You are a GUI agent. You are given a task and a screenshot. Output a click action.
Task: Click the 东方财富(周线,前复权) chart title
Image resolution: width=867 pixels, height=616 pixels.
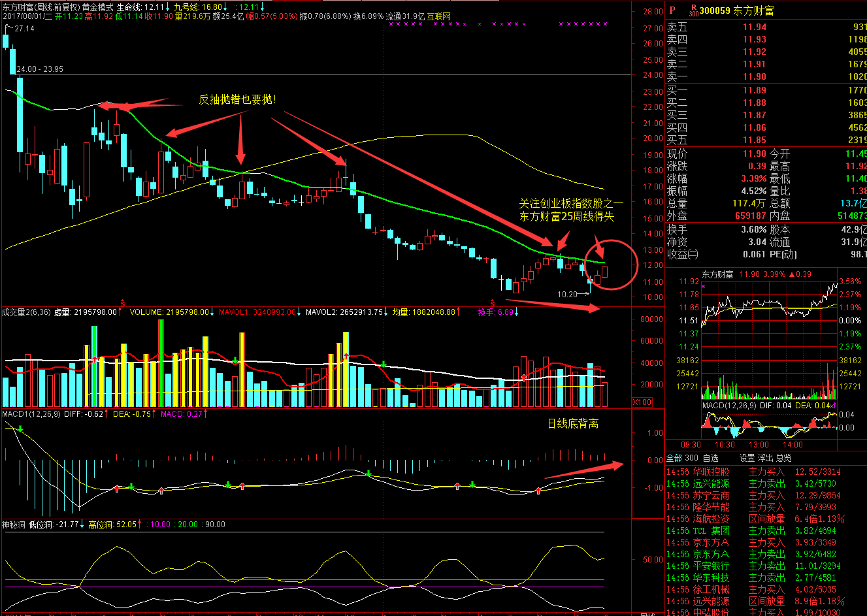(x=40, y=7)
